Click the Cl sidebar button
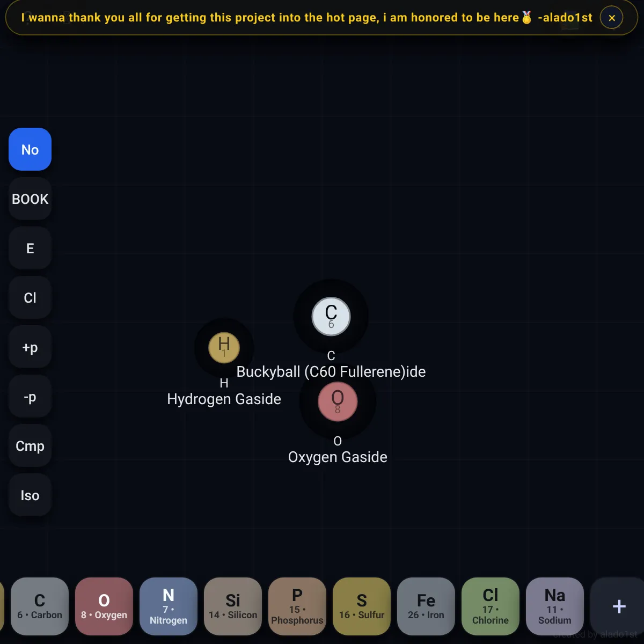 point(30,297)
